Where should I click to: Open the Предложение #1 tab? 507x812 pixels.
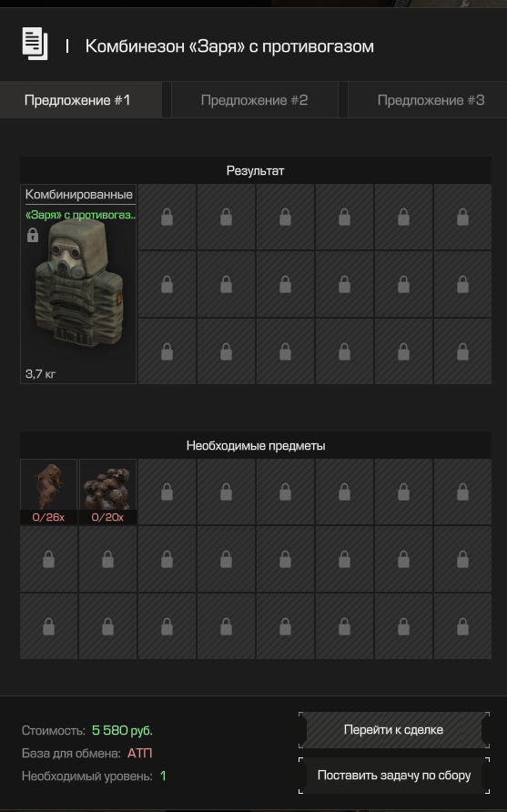(x=77, y=100)
